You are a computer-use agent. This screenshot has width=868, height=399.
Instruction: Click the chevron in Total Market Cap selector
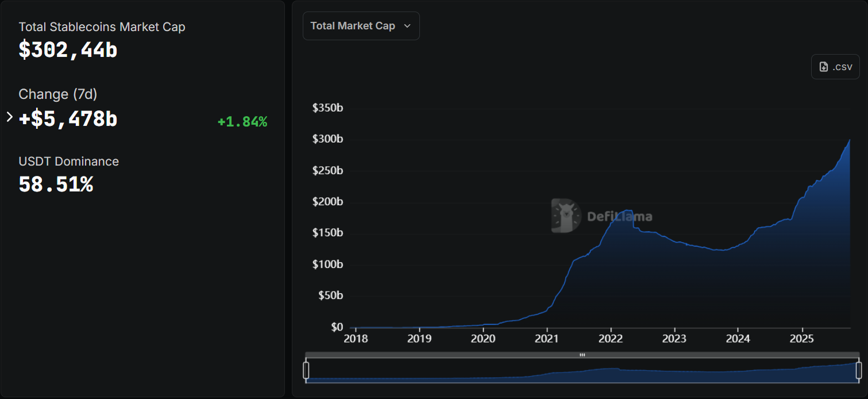[x=407, y=26]
